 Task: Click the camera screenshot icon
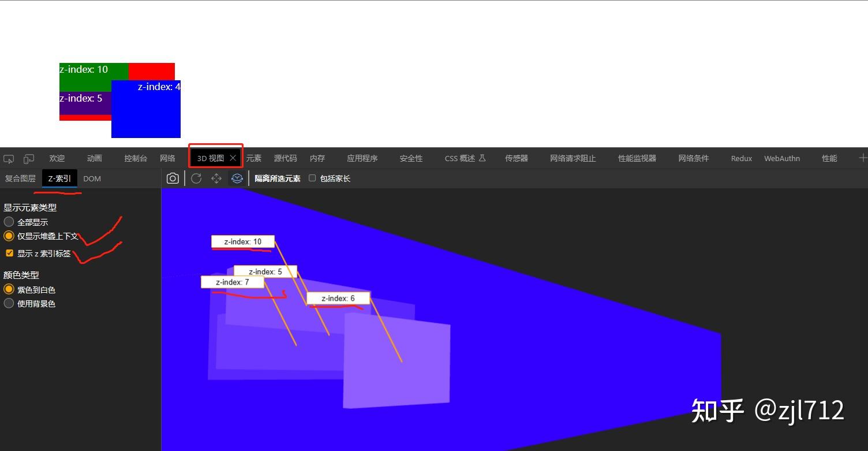tap(173, 178)
